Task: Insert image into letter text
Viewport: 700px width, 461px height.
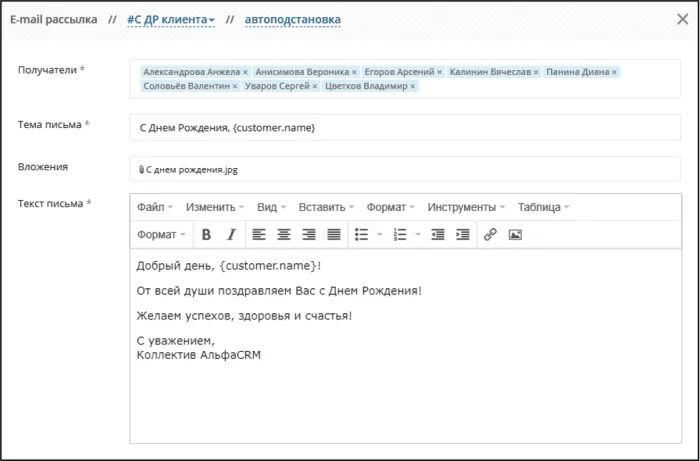Action: click(515, 234)
